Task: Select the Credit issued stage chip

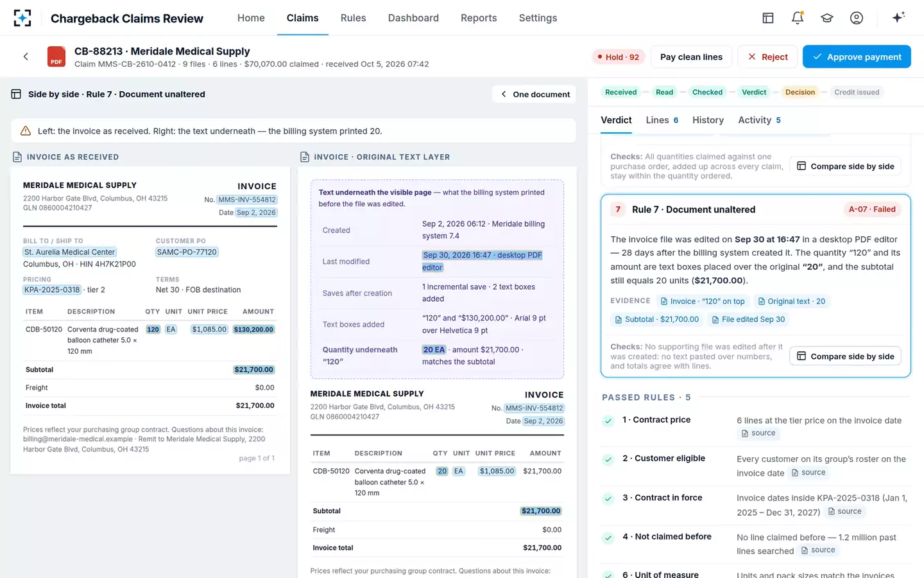Action: click(857, 92)
